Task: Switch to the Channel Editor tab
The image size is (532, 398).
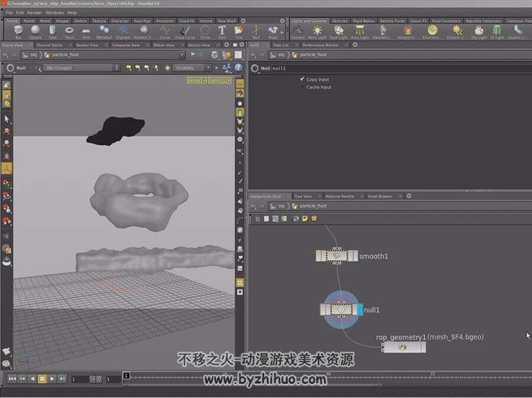Action: [x=49, y=45]
